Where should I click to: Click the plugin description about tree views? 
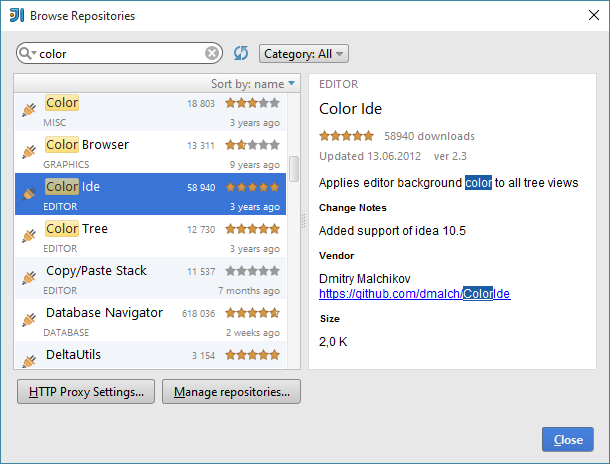point(449,183)
